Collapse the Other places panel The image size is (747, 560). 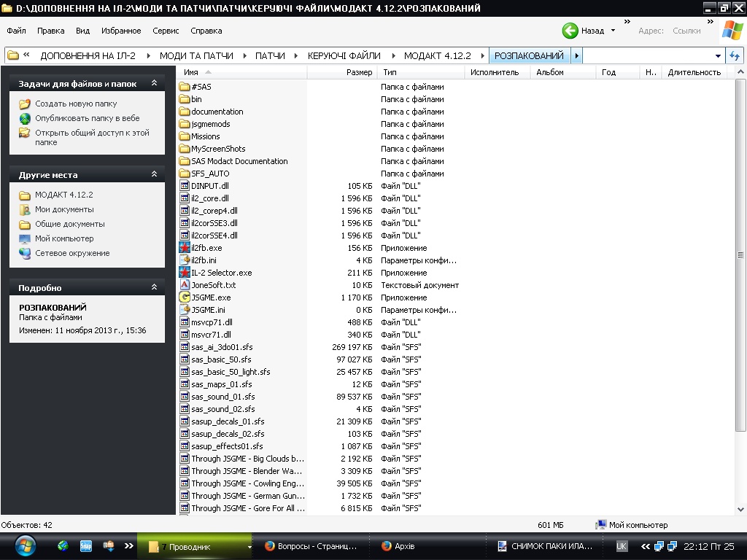coord(155,174)
